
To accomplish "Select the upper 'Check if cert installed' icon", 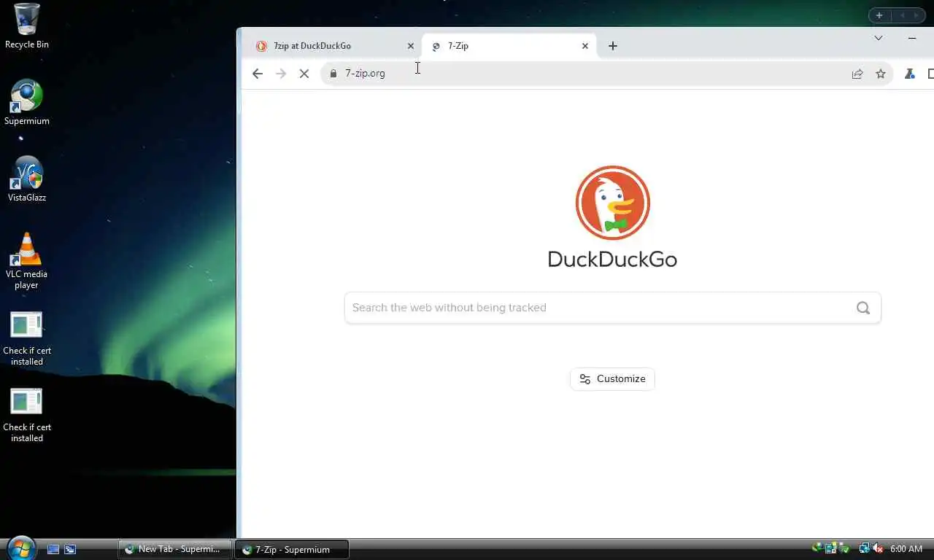I will point(27,338).
